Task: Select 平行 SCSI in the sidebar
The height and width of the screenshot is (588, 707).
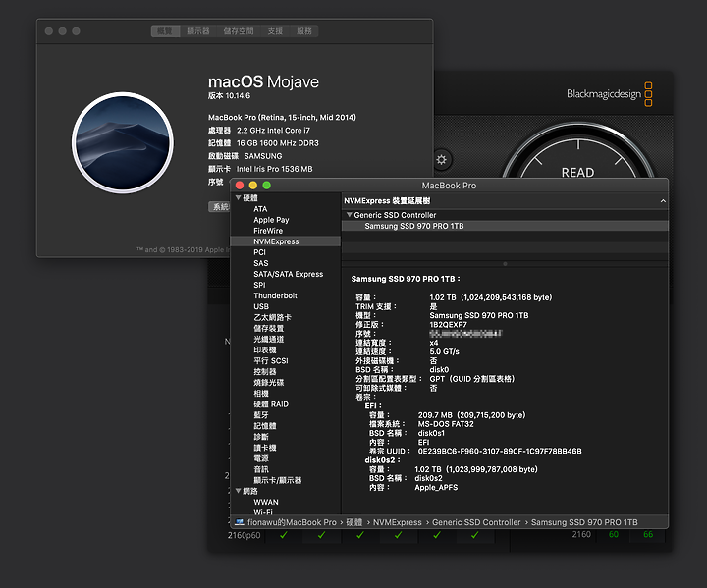Action: pyautogui.click(x=271, y=360)
